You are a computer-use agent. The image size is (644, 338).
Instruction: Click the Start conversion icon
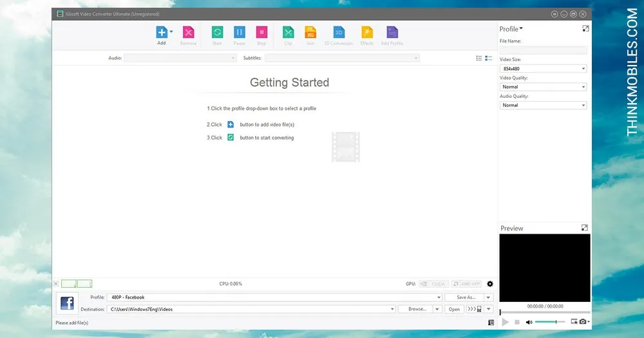(x=217, y=32)
